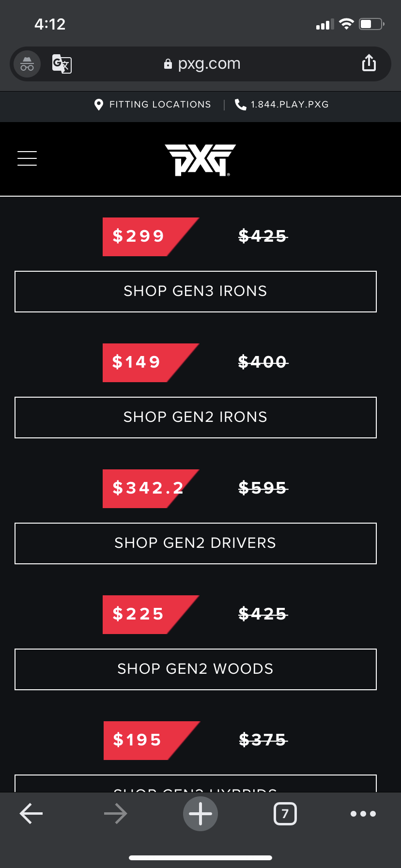Screen dimensions: 401x868
Task: Open the Google Translate icon
Action: pos(62,64)
